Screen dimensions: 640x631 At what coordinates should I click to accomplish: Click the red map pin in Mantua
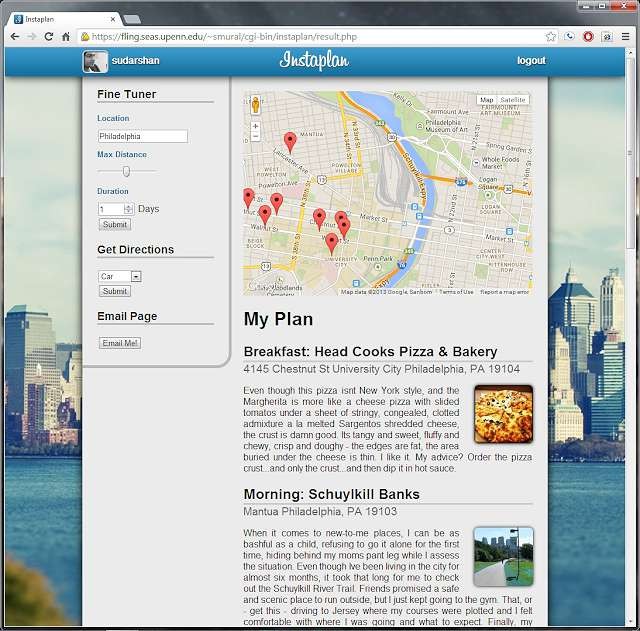coord(290,143)
